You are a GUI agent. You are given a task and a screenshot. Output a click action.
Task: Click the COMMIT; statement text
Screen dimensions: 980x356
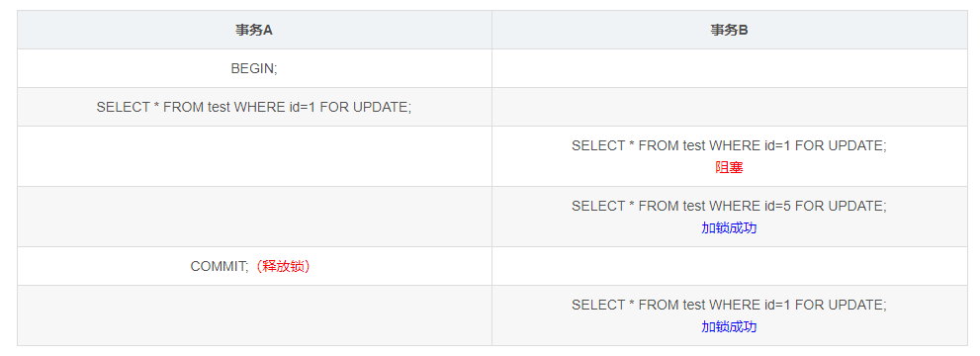[x=220, y=266]
